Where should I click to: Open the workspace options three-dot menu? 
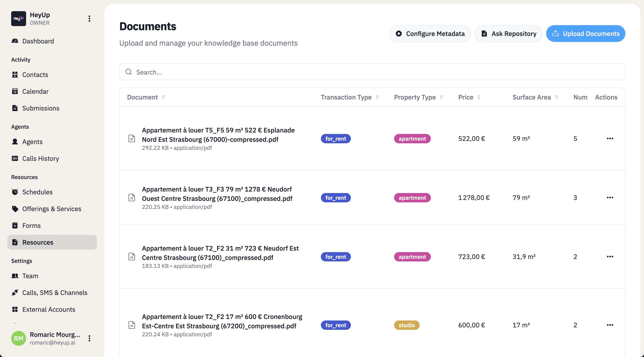[89, 18]
